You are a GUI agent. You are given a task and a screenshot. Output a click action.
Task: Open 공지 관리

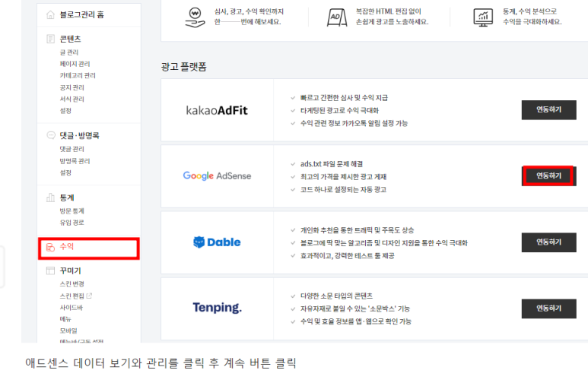[72, 87]
